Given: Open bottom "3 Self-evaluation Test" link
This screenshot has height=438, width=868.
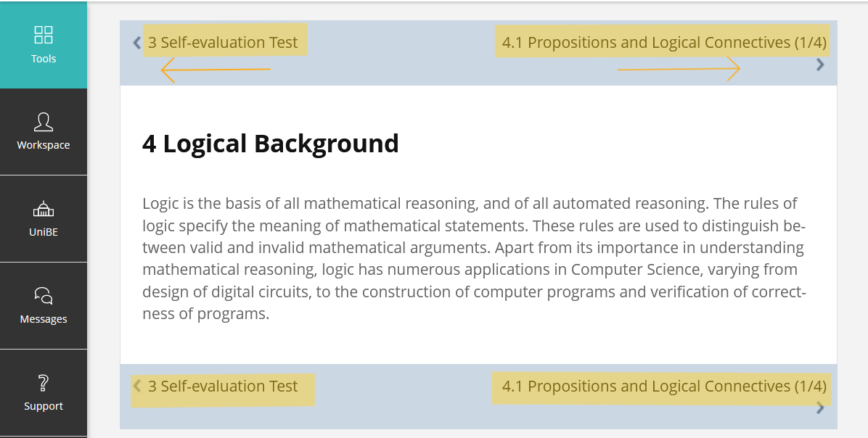Looking at the screenshot, I should point(223,387).
